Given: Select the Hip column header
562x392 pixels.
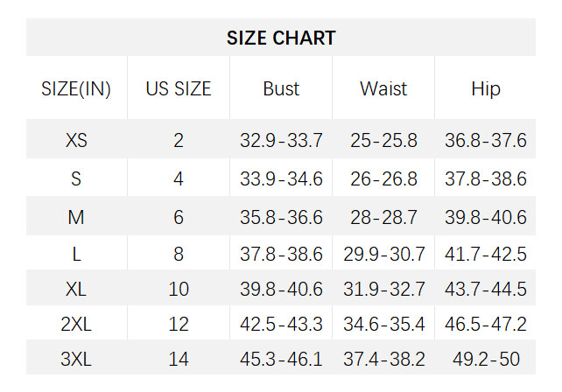Looking at the screenshot, I should point(486,88).
